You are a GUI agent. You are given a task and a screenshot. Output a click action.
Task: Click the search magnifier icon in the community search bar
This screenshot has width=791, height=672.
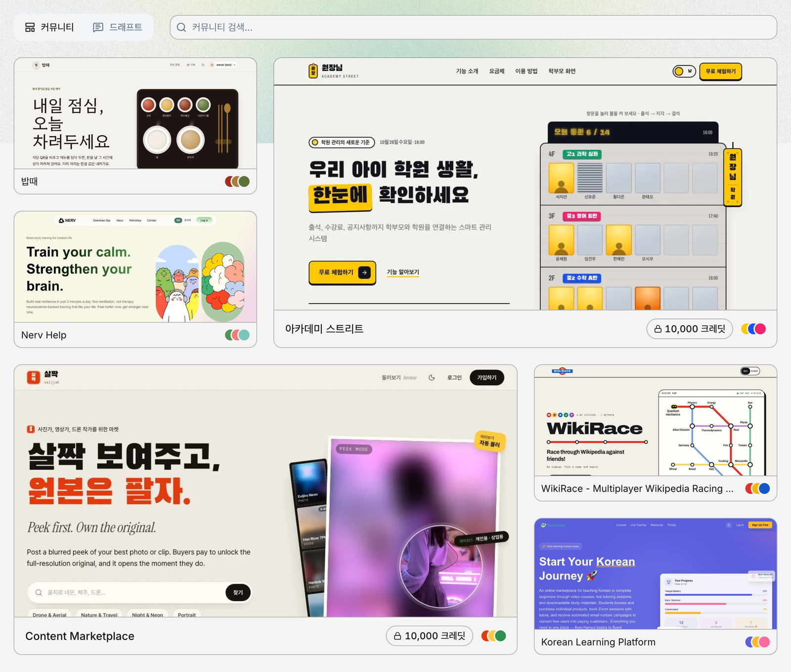tap(181, 27)
